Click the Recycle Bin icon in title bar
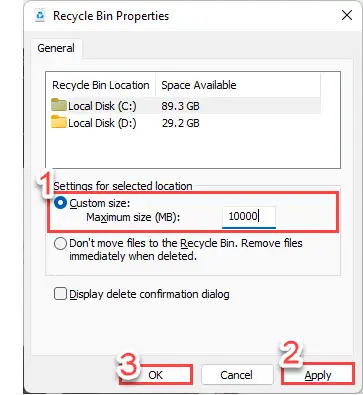This screenshot has height=395, width=363. click(40, 16)
